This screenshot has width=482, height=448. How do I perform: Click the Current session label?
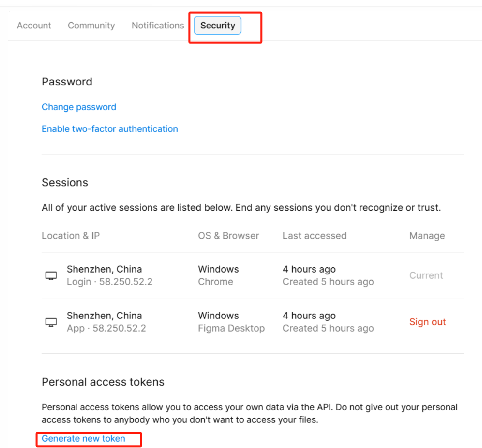pos(426,275)
